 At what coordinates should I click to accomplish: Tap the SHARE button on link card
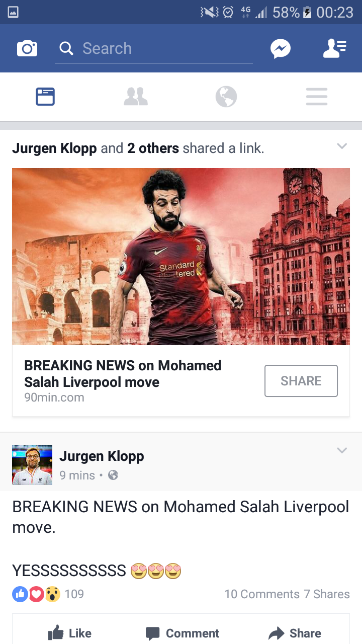(301, 381)
